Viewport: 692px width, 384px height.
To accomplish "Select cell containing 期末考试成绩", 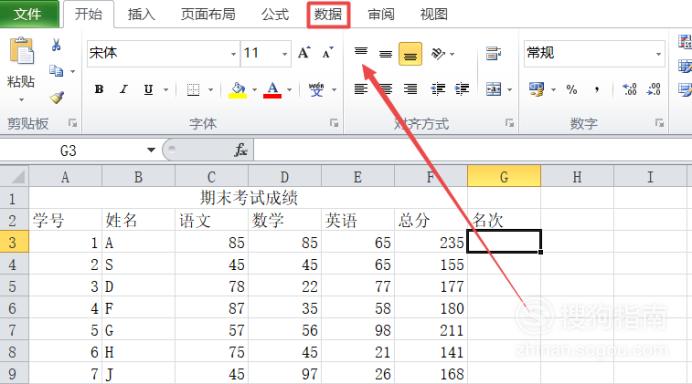I will pyautogui.click(x=248, y=198).
